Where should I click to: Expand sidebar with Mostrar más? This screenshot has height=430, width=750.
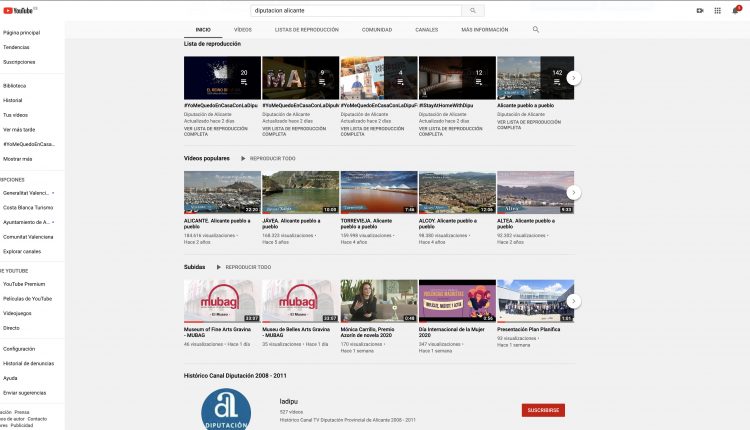18,158
